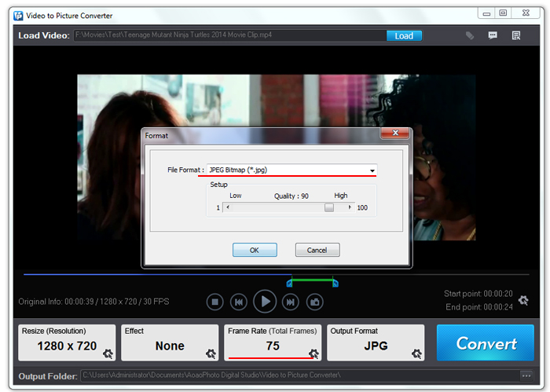Click the Output Folder path field
Screen dimensions: 550x392
300,376
